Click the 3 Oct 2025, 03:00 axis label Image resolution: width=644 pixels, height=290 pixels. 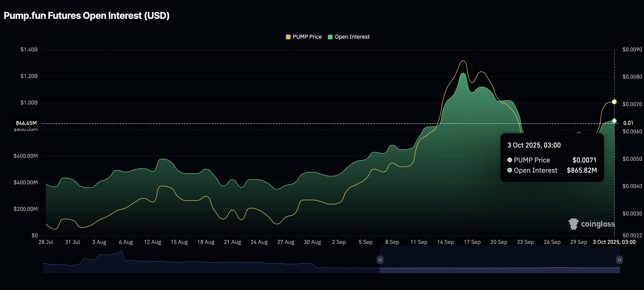614,242
